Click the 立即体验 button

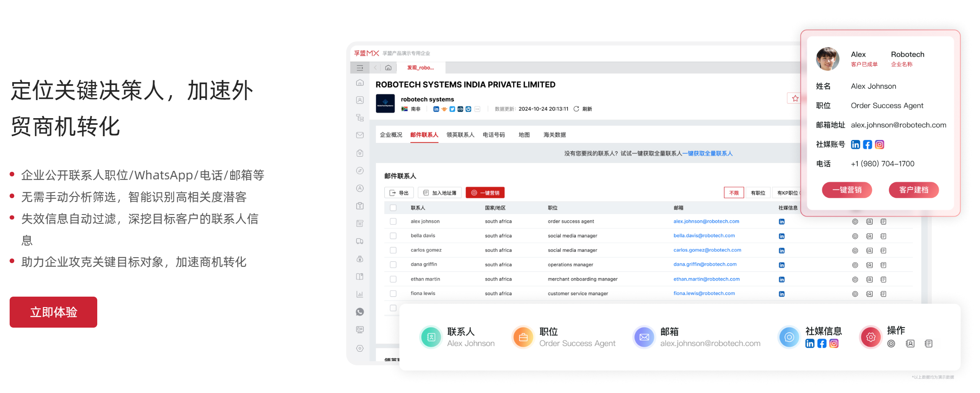coord(54,312)
